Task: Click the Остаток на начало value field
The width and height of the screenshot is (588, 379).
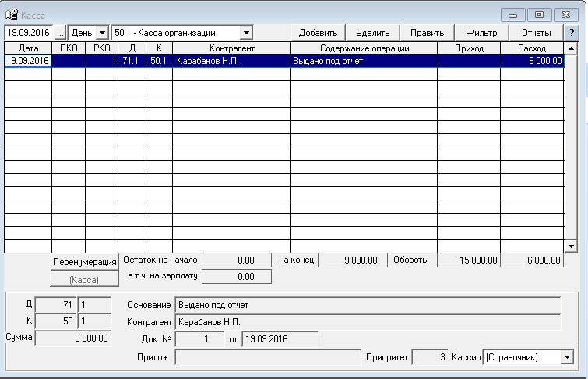Action: (x=237, y=260)
